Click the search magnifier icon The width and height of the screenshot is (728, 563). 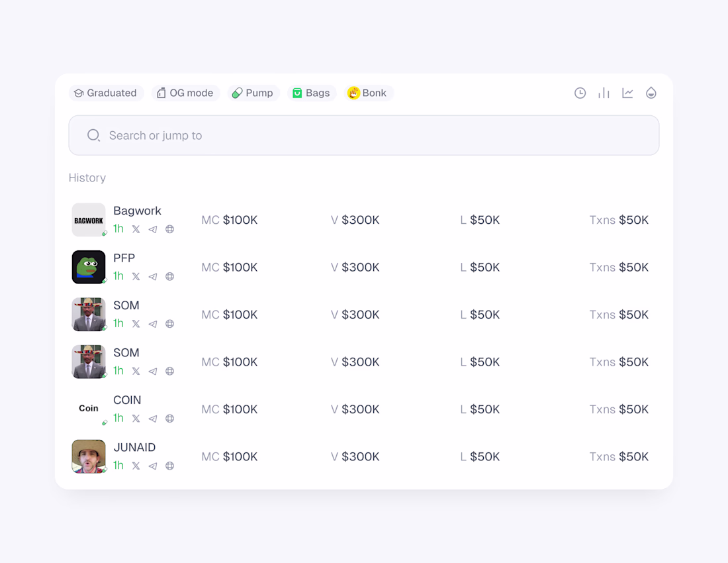pyautogui.click(x=94, y=135)
